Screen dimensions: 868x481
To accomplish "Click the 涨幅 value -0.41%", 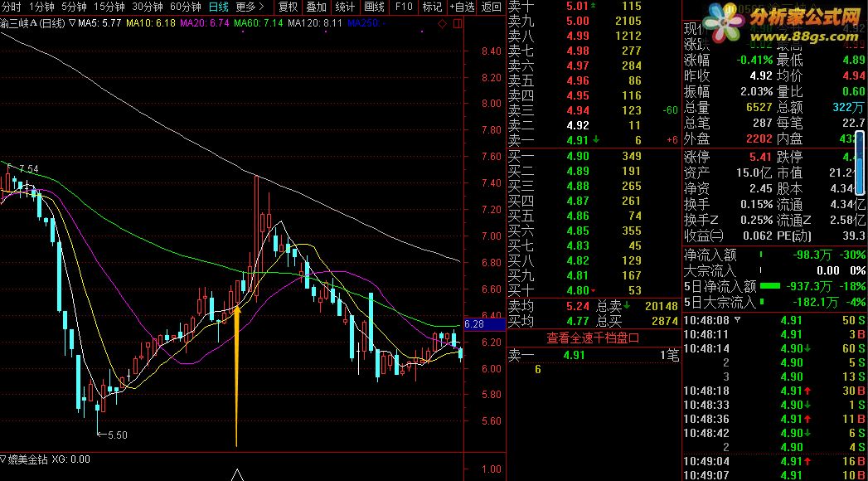I will pos(754,60).
